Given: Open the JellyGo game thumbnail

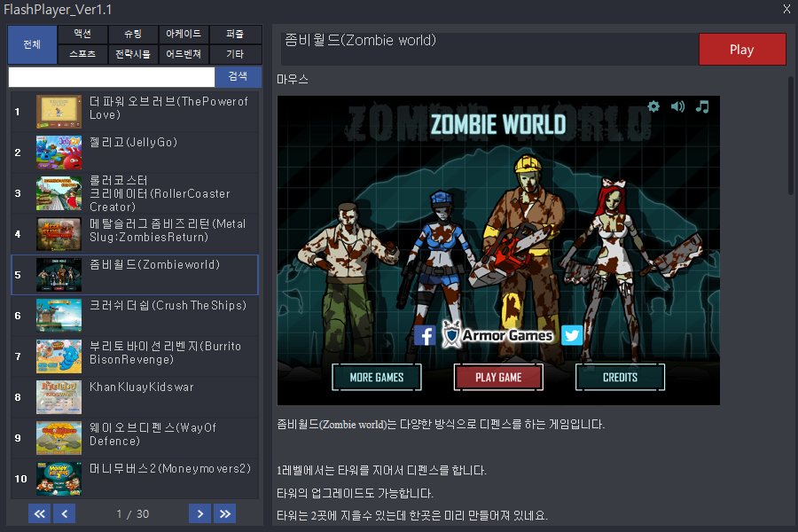Looking at the screenshot, I should [59, 153].
